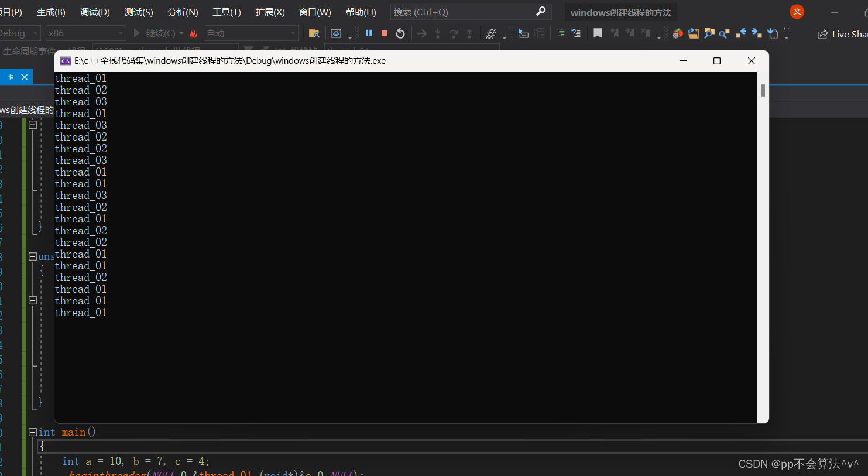Collapse the int main() code block
The height and width of the screenshot is (476, 868).
(x=33, y=432)
